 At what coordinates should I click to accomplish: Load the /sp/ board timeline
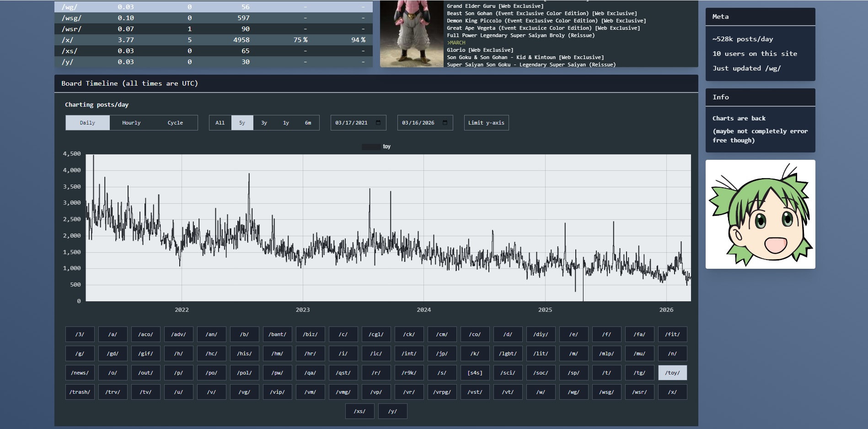click(x=574, y=373)
